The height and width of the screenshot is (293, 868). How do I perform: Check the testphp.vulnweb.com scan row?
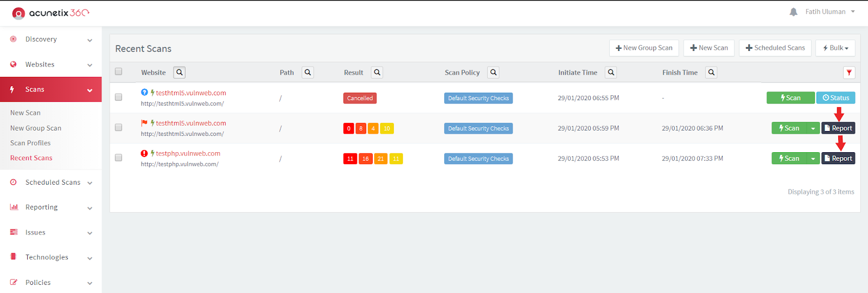118,158
